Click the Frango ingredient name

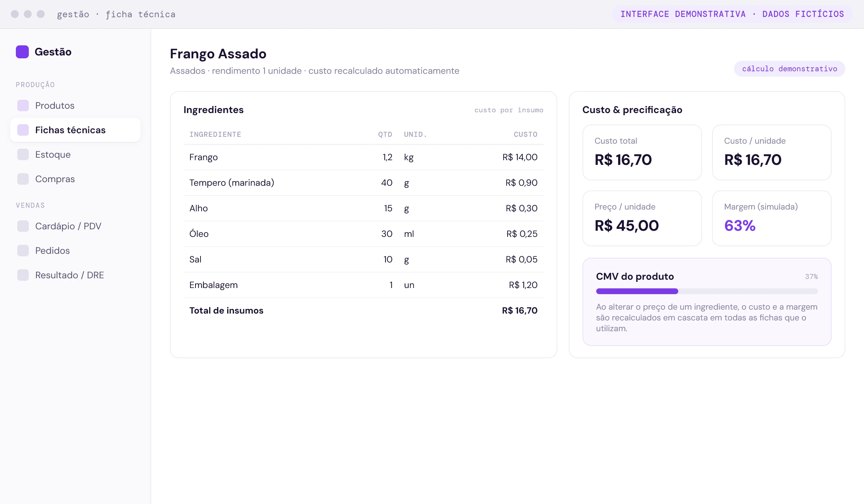pos(203,157)
